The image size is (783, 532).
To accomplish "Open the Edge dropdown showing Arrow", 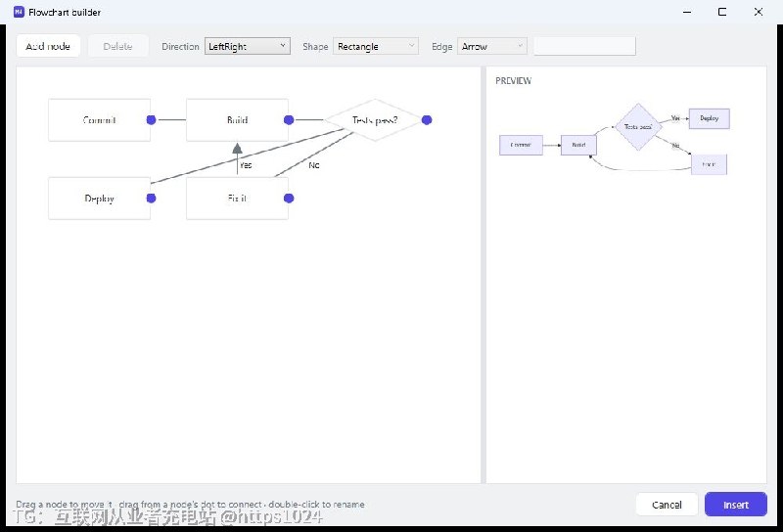I will (492, 46).
